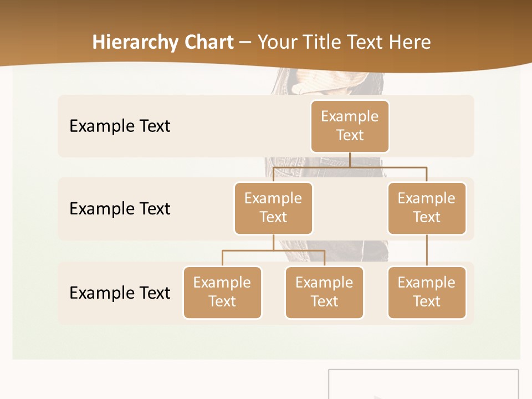
Task: Select the top-level root box of hierarchy
Action: tap(350, 126)
